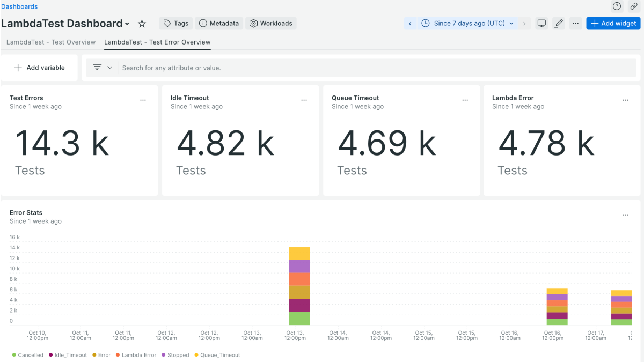The image size is (644, 362).
Task: Open Test Errors widget options menu
Action: pyautogui.click(x=143, y=100)
